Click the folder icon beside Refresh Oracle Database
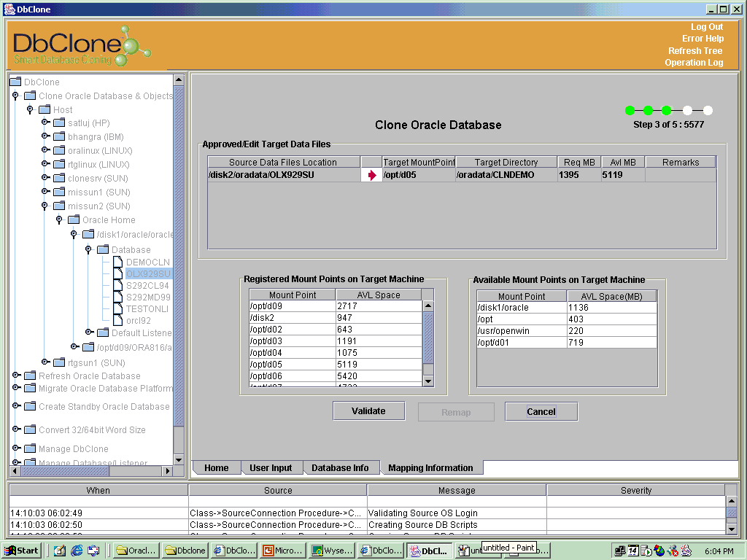 30,376
